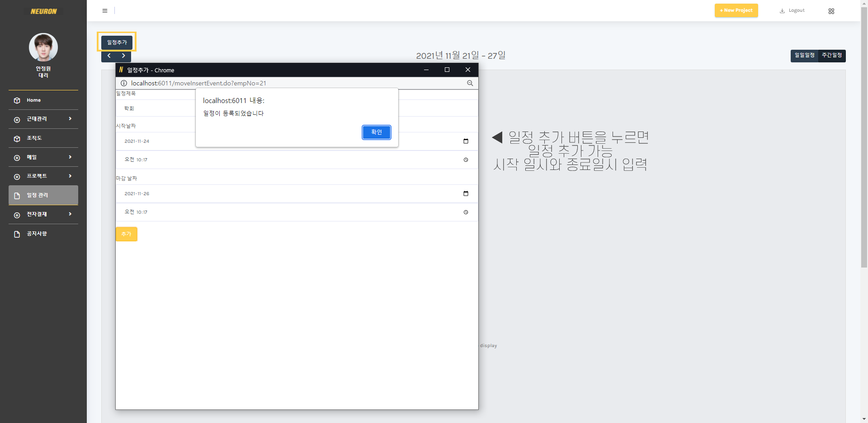Click the 조직도 cube icon
The height and width of the screenshot is (423, 868).
coord(17,139)
